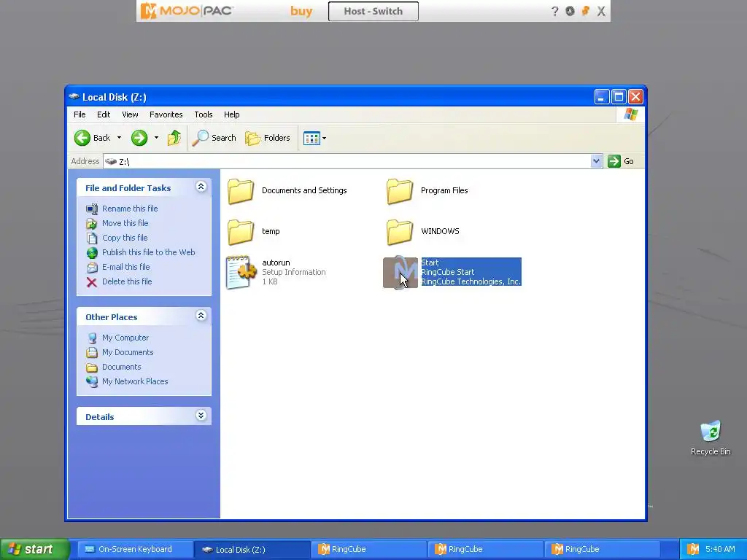
Task: Click first RingCube taskbar button
Action: coord(370,549)
